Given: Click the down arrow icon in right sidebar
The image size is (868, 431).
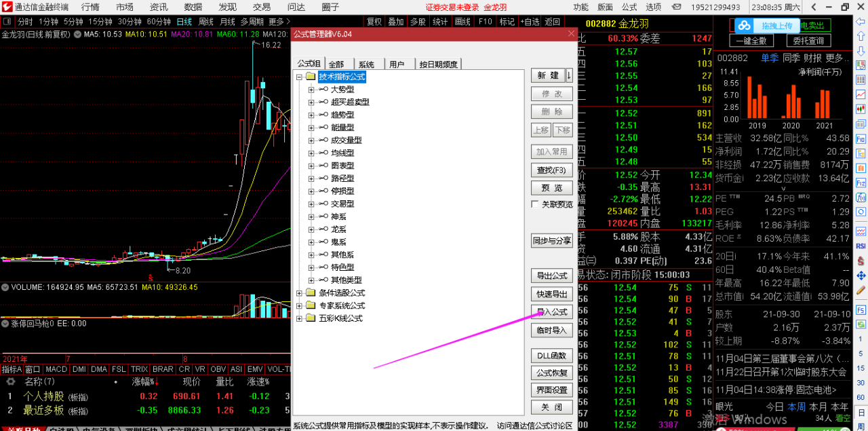Looking at the screenshot, I should click(861, 50).
